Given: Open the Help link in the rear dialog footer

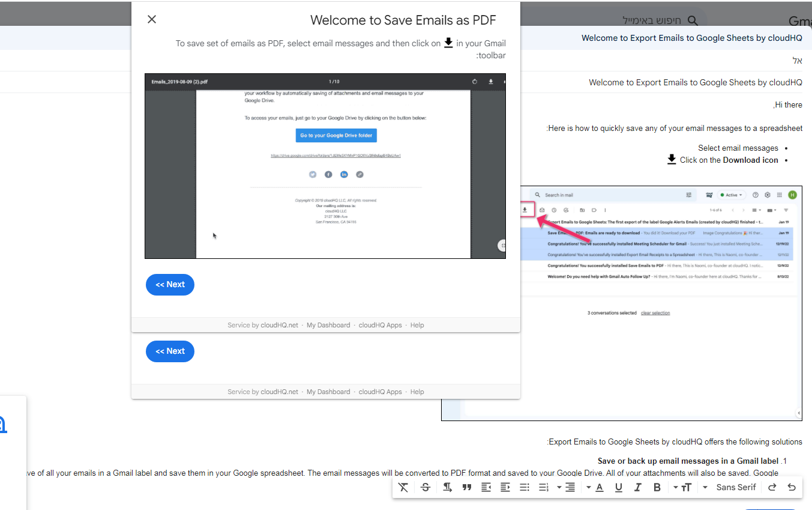Looking at the screenshot, I should pyautogui.click(x=417, y=392).
